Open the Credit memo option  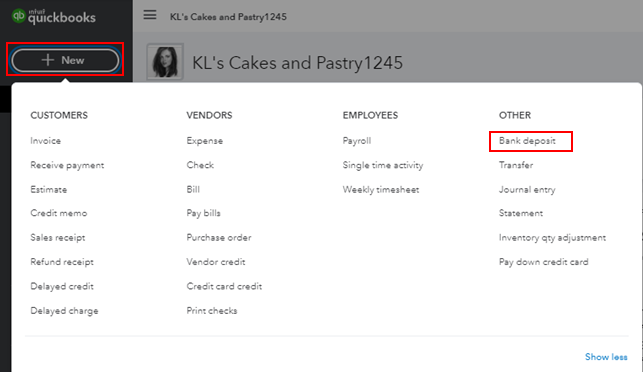click(59, 213)
